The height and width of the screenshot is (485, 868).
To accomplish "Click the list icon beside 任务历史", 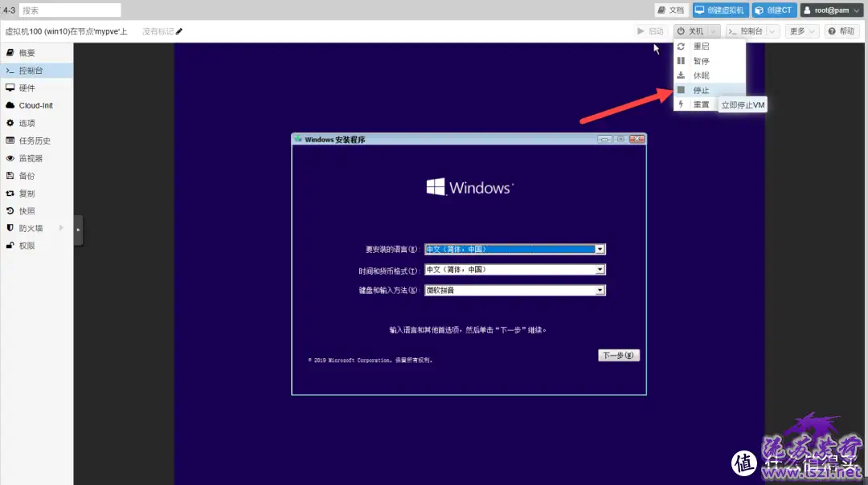I will tap(10, 141).
